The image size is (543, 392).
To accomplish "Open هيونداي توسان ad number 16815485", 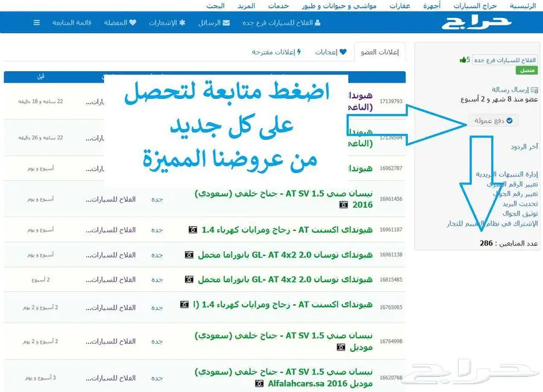I will click(x=285, y=279).
